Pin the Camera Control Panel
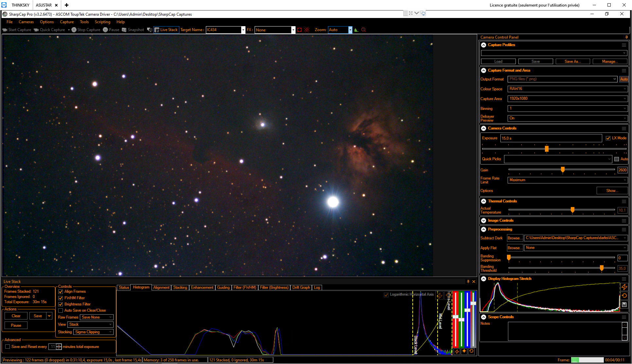The image size is (632, 364). pos(627,37)
